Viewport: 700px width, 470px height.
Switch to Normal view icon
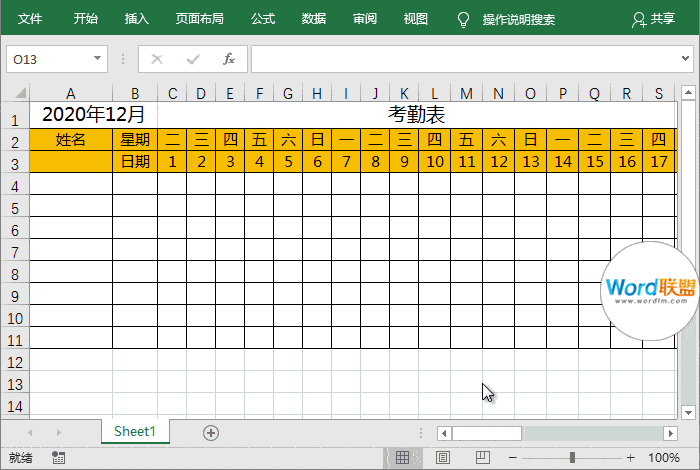point(402,457)
